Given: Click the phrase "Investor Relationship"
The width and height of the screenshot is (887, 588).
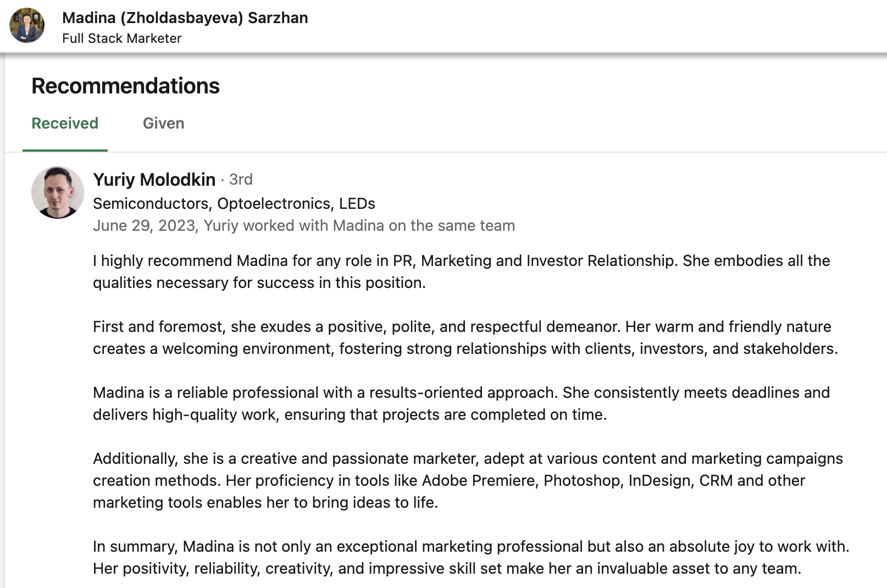Looking at the screenshot, I should point(601,260).
